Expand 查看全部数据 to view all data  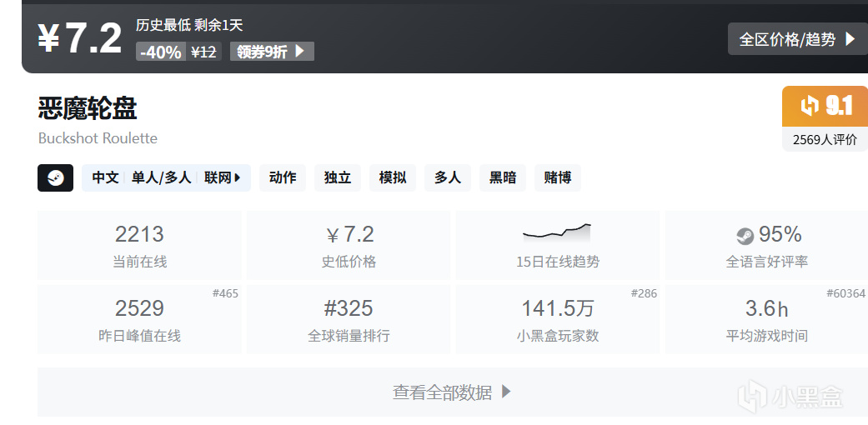pyautogui.click(x=453, y=392)
